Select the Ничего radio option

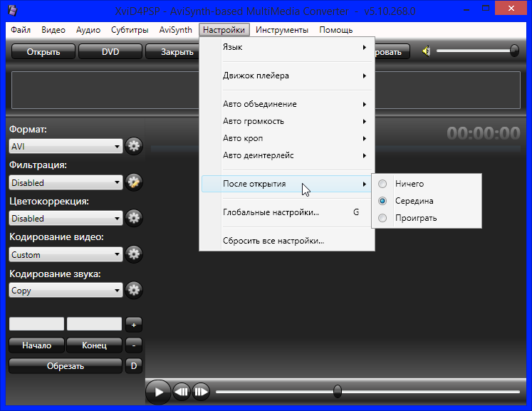coord(383,184)
